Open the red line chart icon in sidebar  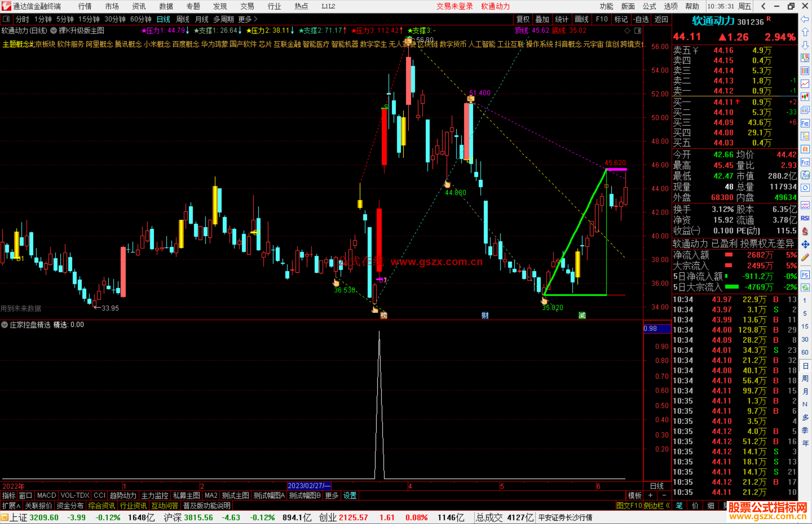coord(805,84)
